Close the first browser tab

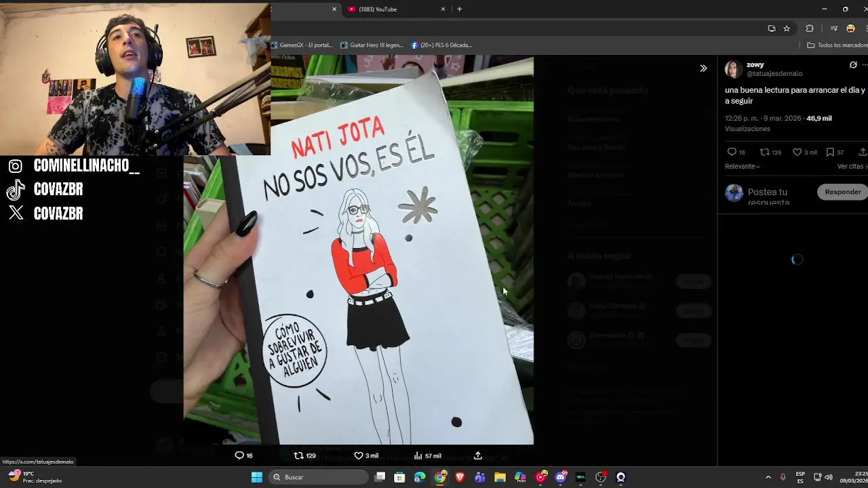point(334,9)
